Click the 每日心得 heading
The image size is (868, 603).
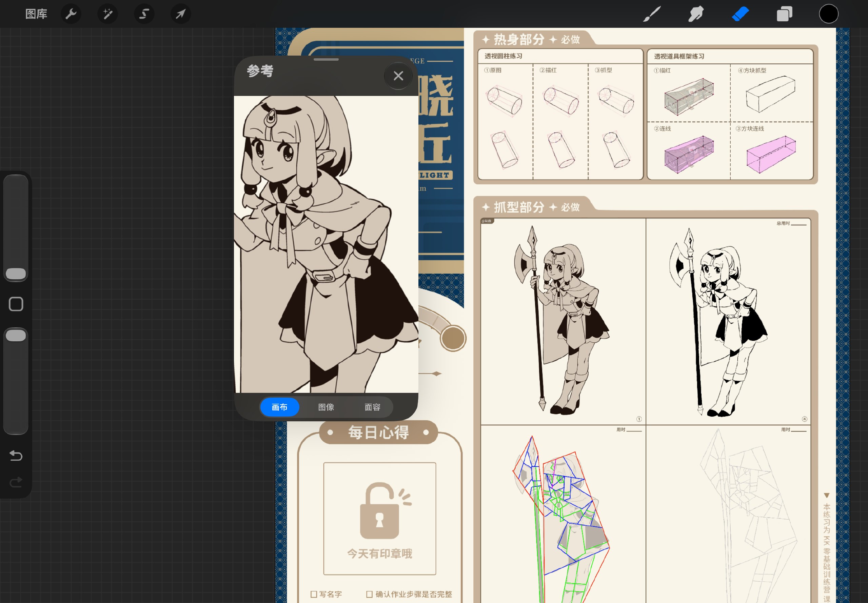378,432
